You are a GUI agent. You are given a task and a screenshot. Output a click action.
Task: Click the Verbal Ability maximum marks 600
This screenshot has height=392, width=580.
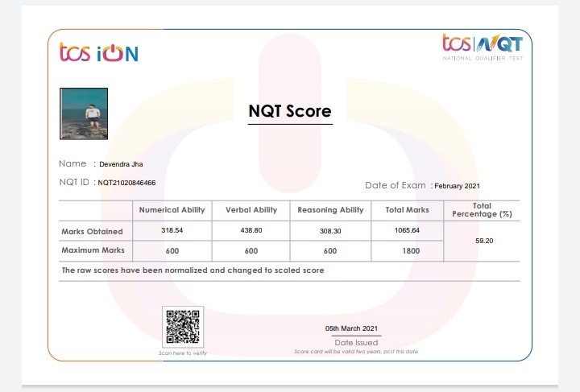(251, 251)
